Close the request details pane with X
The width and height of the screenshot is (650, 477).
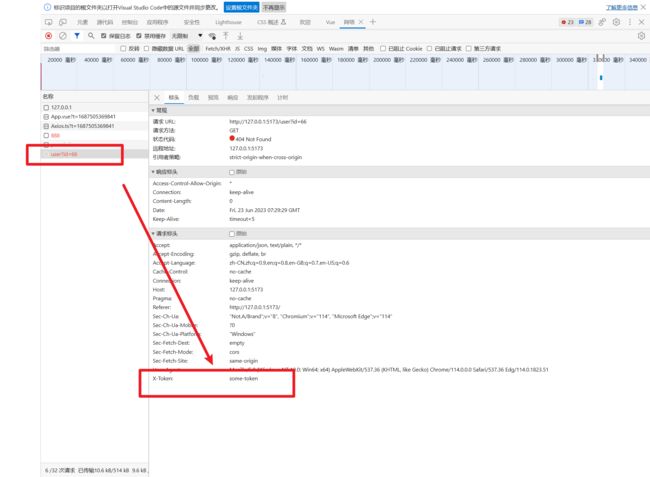(x=157, y=97)
